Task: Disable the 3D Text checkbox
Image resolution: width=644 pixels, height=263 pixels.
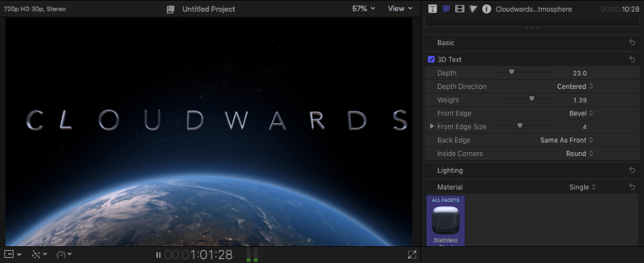Action: (x=431, y=59)
